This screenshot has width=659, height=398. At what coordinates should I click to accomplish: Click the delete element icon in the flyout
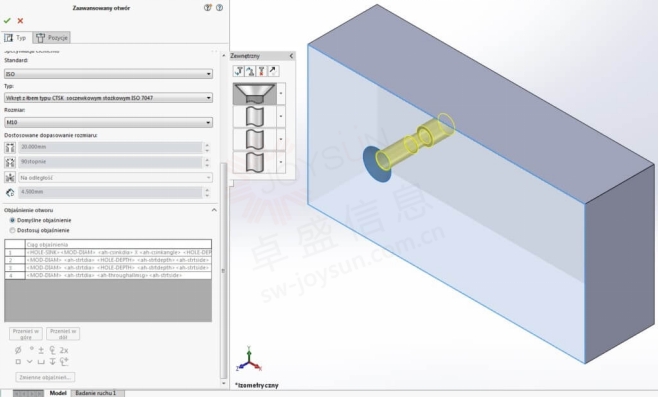[261, 71]
